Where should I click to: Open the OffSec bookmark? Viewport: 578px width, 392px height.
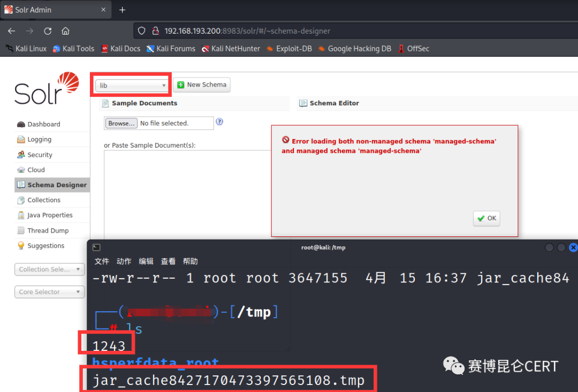[414, 49]
